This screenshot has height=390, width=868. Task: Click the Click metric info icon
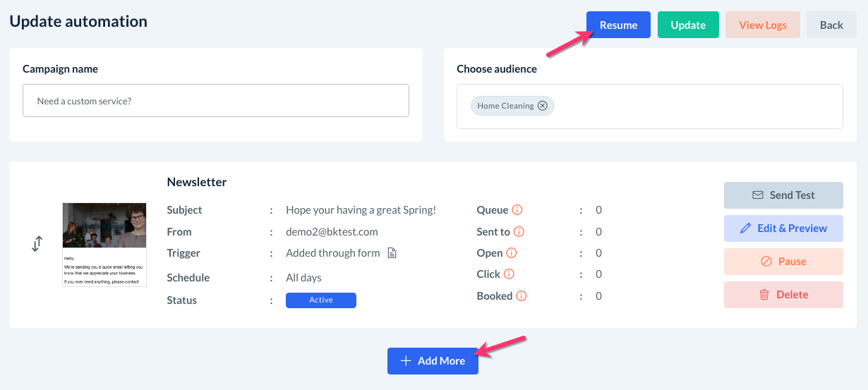click(x=509, y=274)
